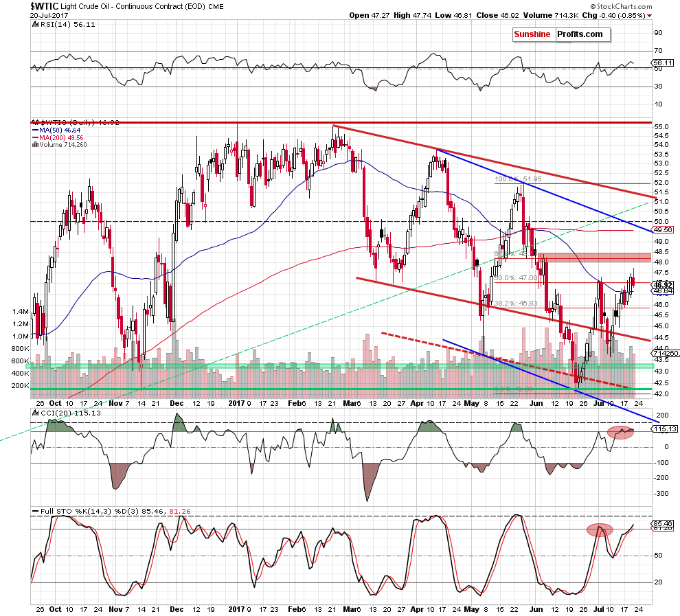Viewport: 680px width, 616px height.
Task: Click the "49.56" MA(200) tag on price axis
Action: [x=663, y=230]
